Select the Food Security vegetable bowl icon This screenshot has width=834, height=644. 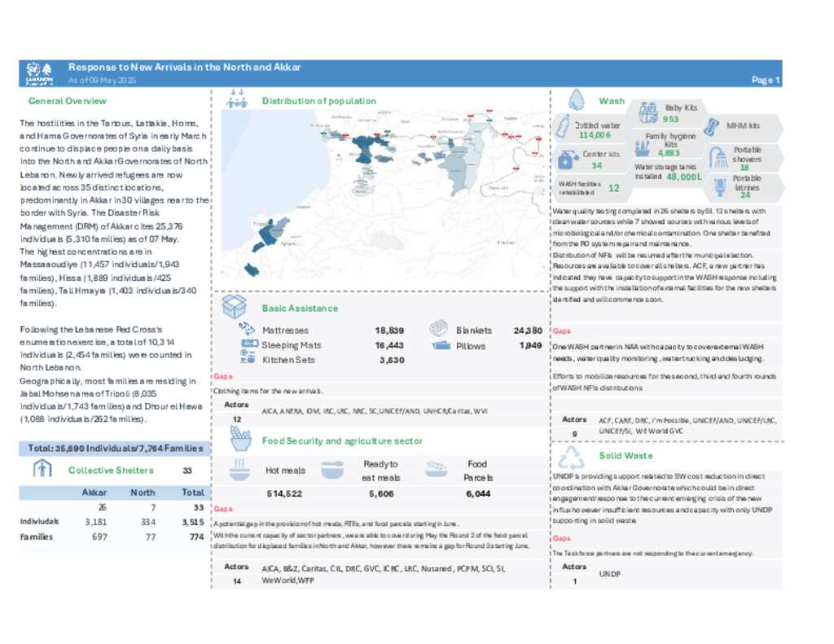click(239, 439)
